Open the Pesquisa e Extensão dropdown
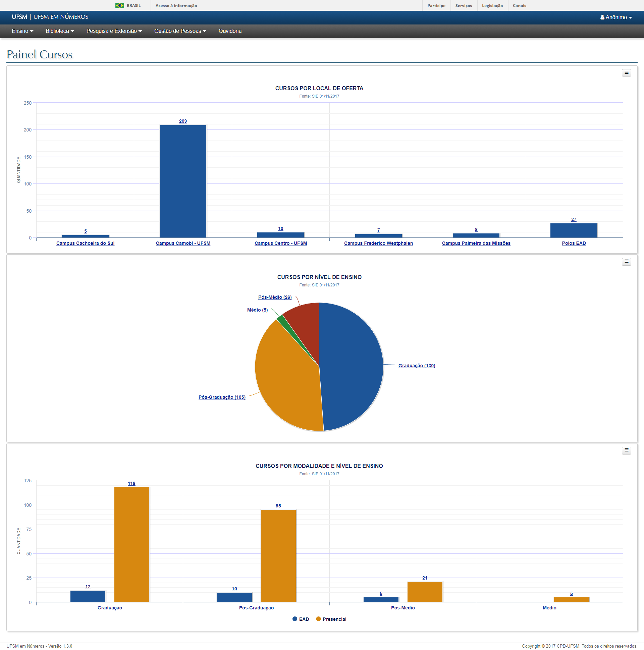 (114, 31)
